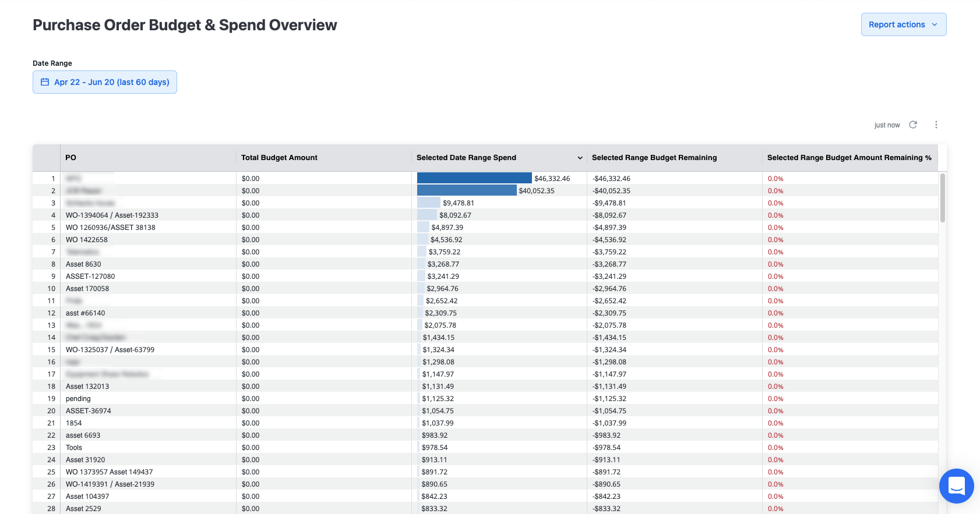This screenshot has width=980, height=514.
Task: Sort by Selected Range Budget Amount Remaining % header
Action: coord(849,158)
